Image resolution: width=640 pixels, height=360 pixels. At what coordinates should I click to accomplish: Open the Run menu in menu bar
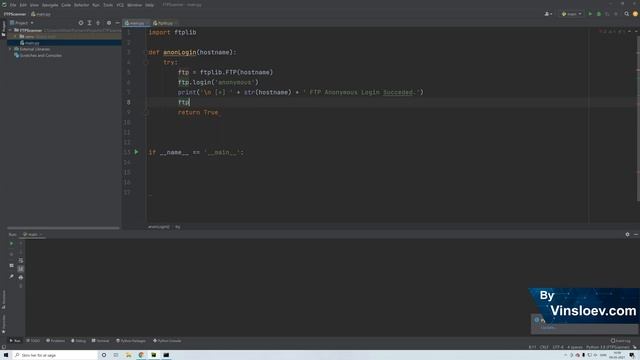[96, 5]
